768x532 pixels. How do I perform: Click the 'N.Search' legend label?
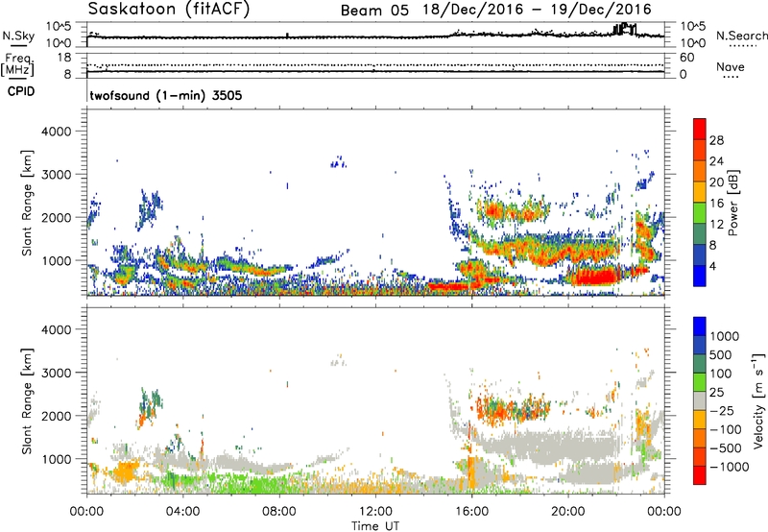tap(742, 36)
